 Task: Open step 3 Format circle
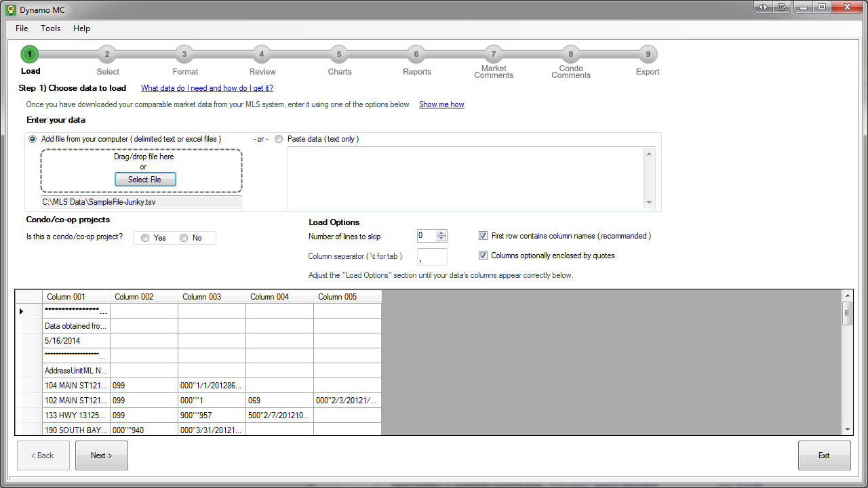[184, 54]
